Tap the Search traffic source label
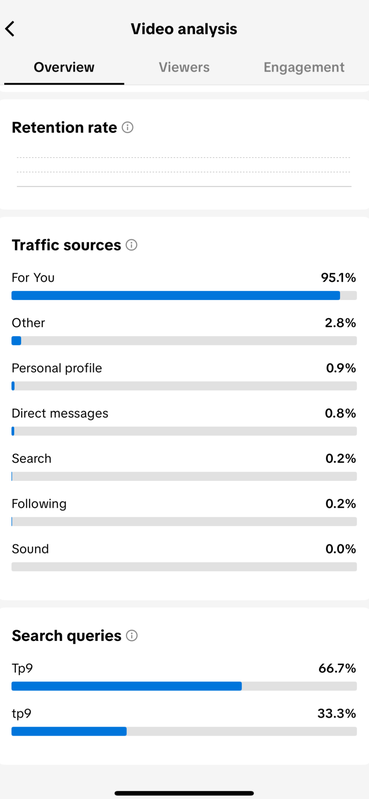The height and width of the screenshot is (799, 369). pyautogui.click(x=32, y=459)
